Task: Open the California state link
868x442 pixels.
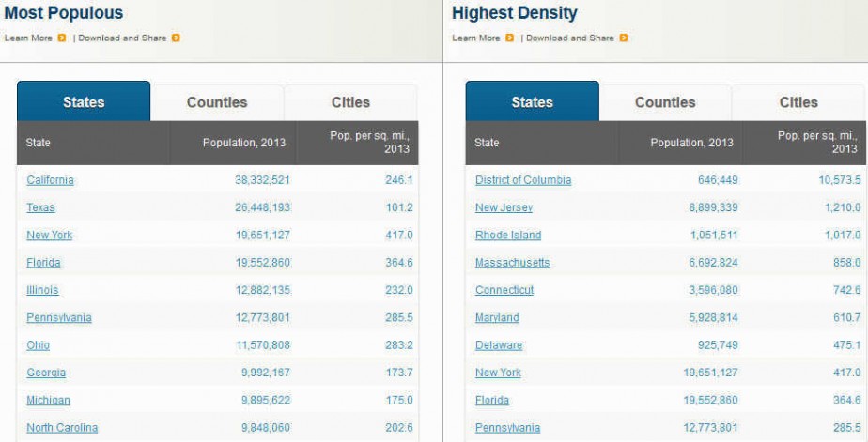Action: [x=50, y=180]
